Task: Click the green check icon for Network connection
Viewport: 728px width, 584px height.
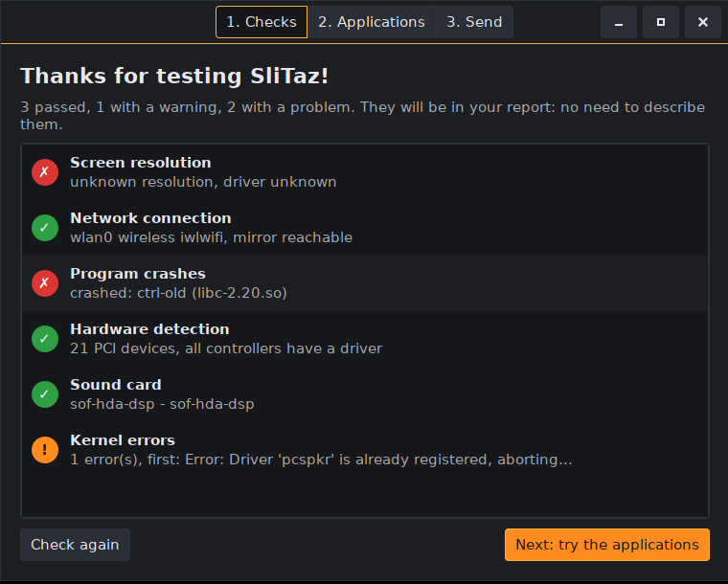Action: click(45, 228)
